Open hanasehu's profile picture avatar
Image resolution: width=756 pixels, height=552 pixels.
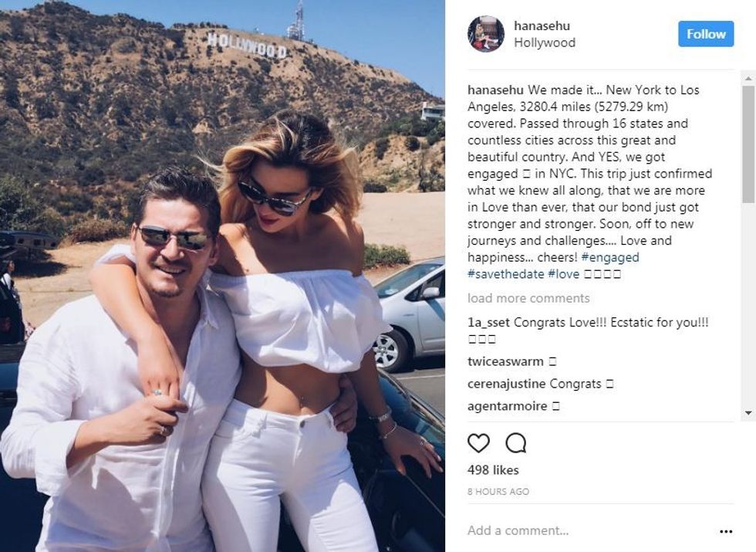click(x=485, y=34)
